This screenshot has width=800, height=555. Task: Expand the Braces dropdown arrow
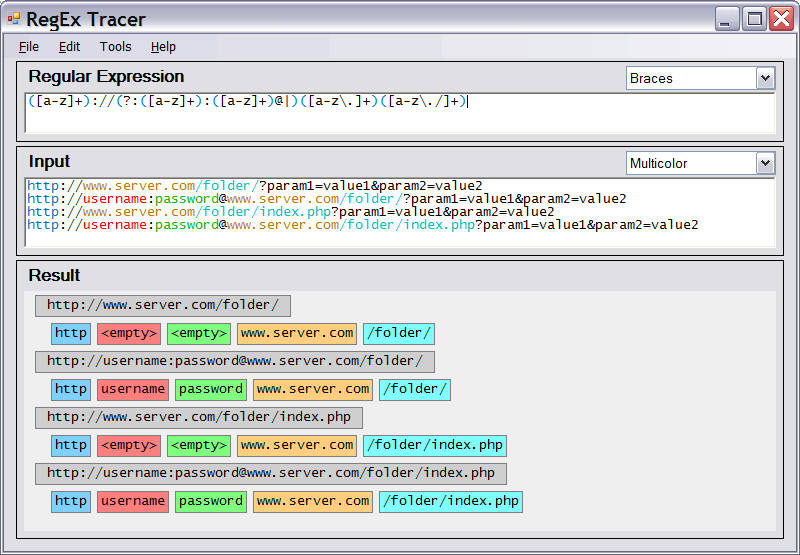tap(765, 78)
